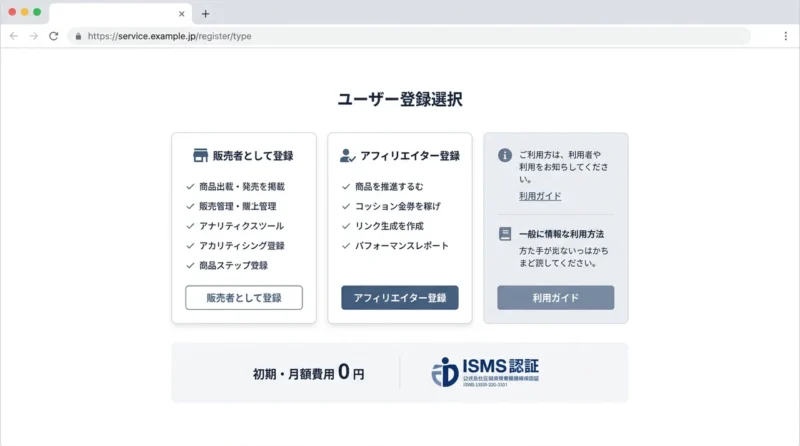The height and width of the screenshot is (446, 800).
Task: Click the info circle icon in the guide card
Action: coord(505,155)
